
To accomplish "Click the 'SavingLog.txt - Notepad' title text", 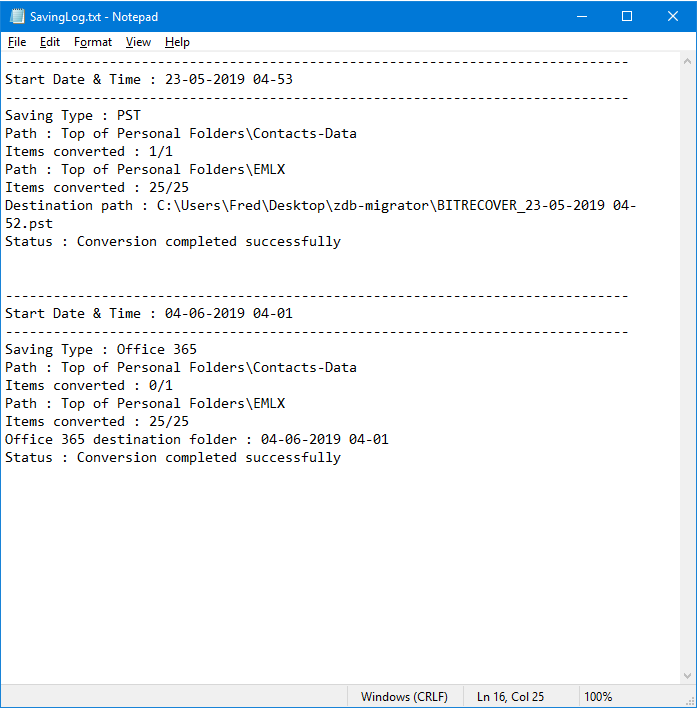I will pyautogui.click(x=94, y=17).
